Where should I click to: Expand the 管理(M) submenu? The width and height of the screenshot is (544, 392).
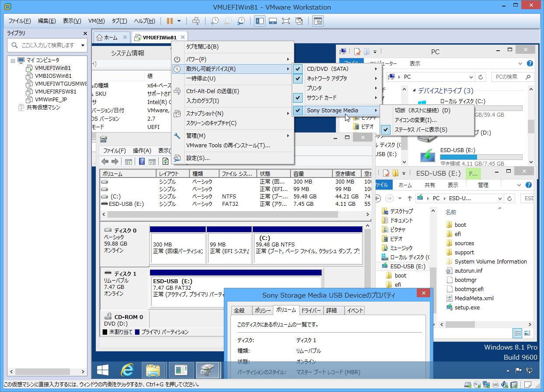232,135
